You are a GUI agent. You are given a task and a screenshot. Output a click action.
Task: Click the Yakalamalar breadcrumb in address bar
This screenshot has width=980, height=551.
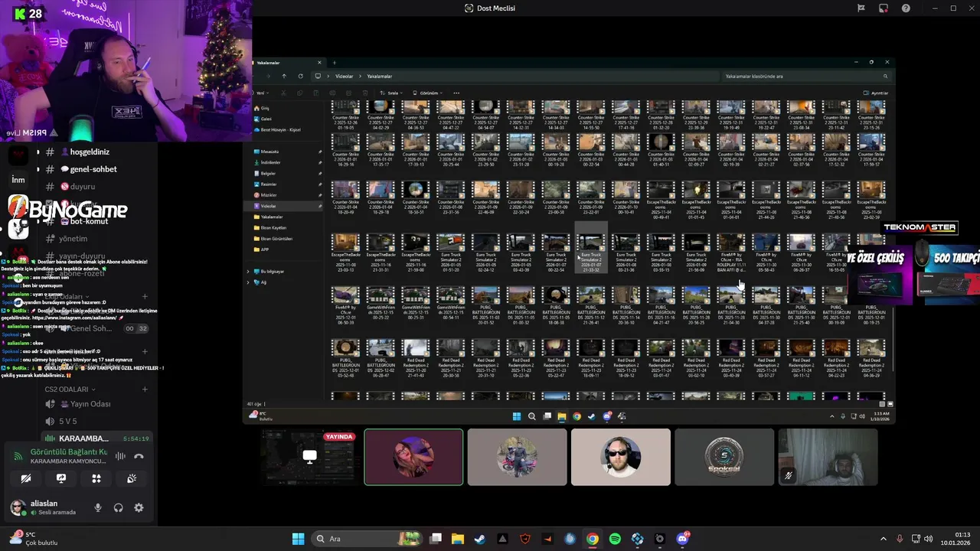[380, 77]
